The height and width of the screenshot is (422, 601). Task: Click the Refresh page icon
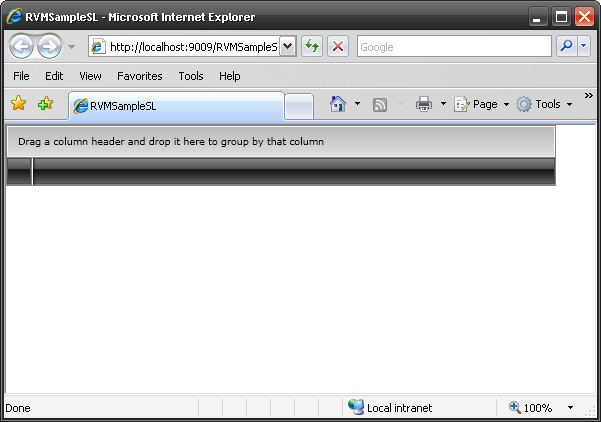[312, 47]
